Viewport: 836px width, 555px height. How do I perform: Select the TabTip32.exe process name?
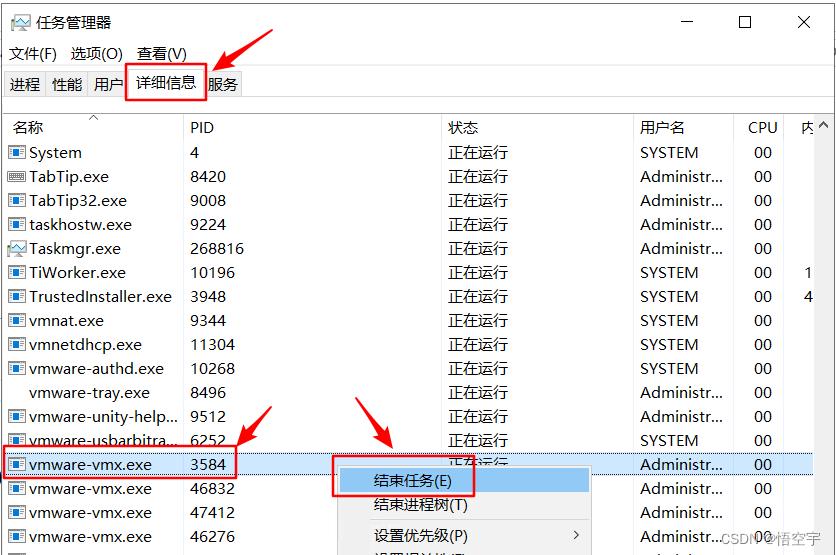78,200
